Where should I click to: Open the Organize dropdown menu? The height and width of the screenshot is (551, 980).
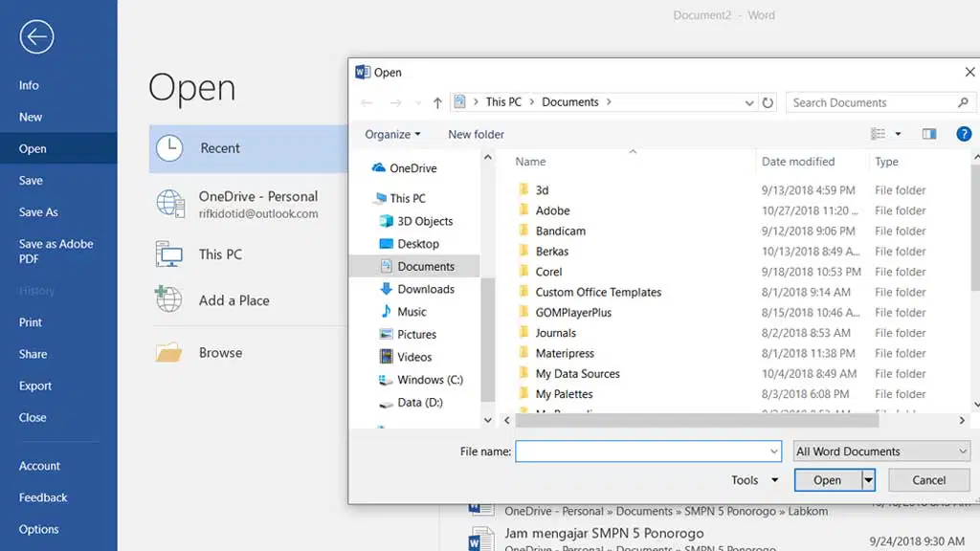(392, 134)
